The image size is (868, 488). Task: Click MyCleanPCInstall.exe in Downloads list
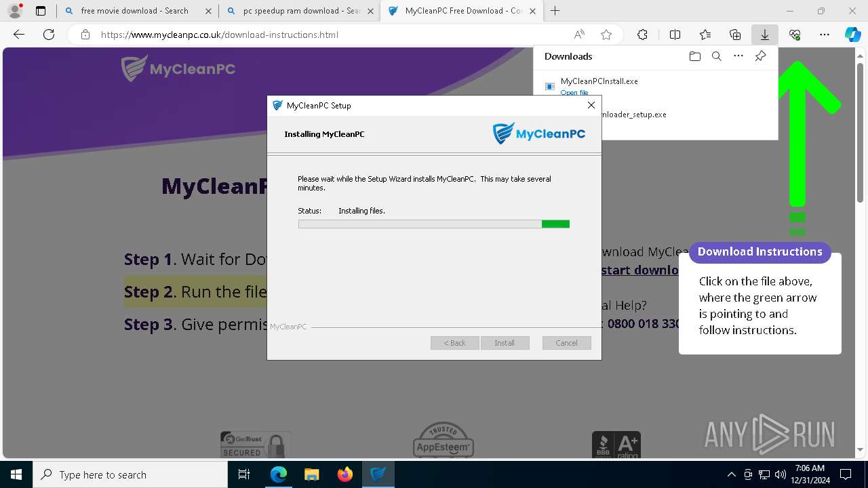coord(599,81)
